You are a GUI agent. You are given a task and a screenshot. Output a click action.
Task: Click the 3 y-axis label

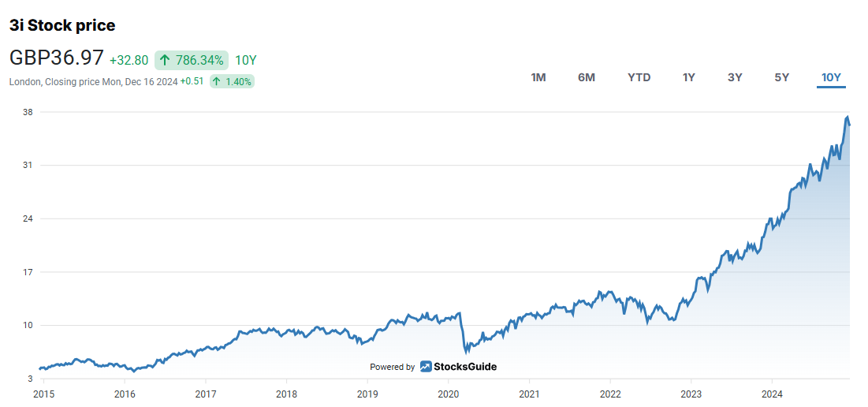coord(31,379)
